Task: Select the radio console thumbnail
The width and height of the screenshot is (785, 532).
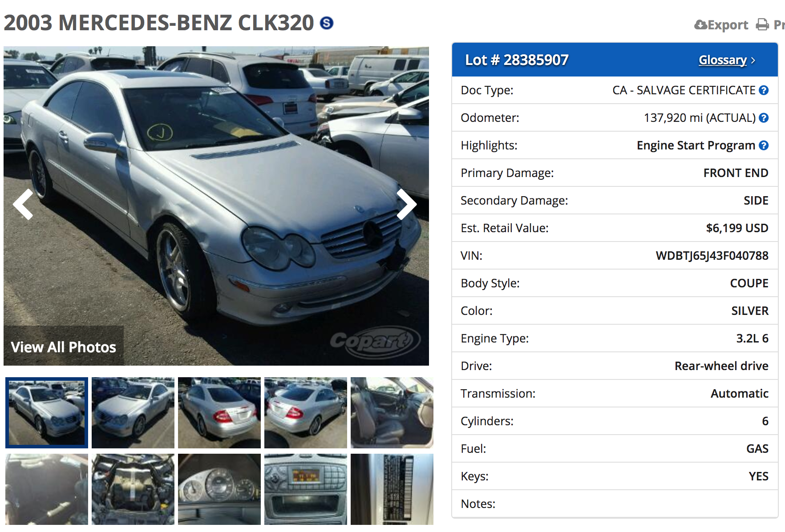Action: [x=306, y=489]
